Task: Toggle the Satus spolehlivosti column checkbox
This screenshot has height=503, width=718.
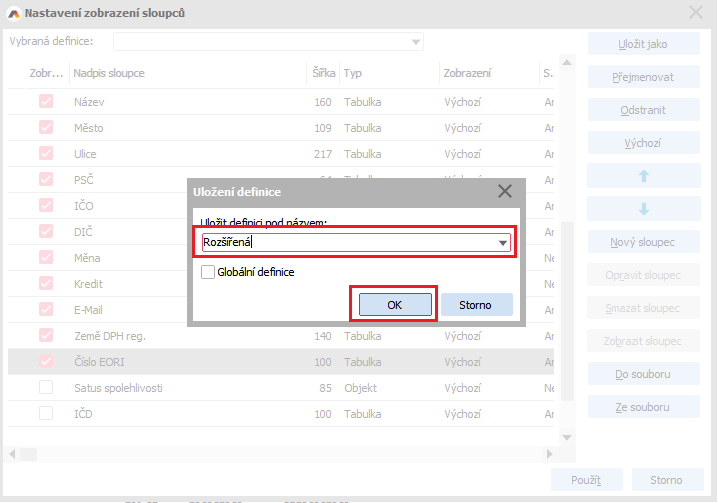Action: click(x=46, y=387)
